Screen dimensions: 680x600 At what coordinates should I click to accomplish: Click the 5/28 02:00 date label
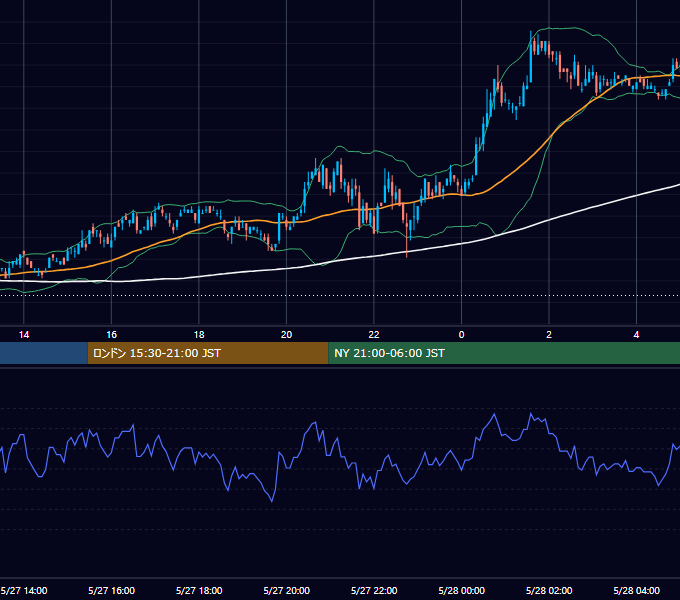point(549,590)
